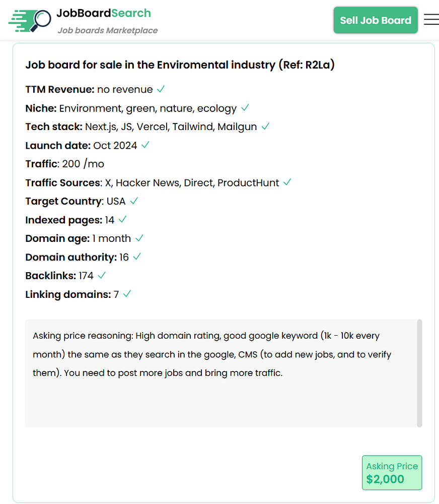Viewport: 439px width, 504px height.
Task: Click checkmark next to Domain age
Action: coord(139,238)
